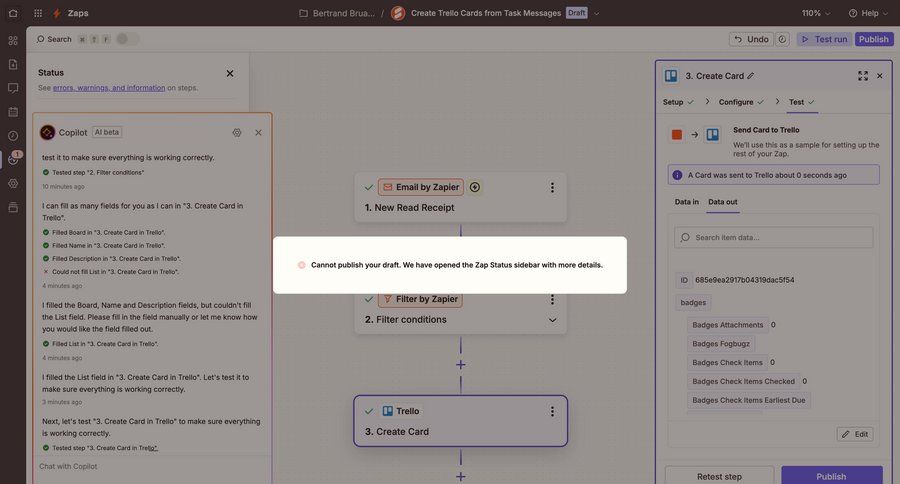Screen dimensions: 900x484
Task: Click the Search button in editor toolbar
Action: (x=55, y=39)
